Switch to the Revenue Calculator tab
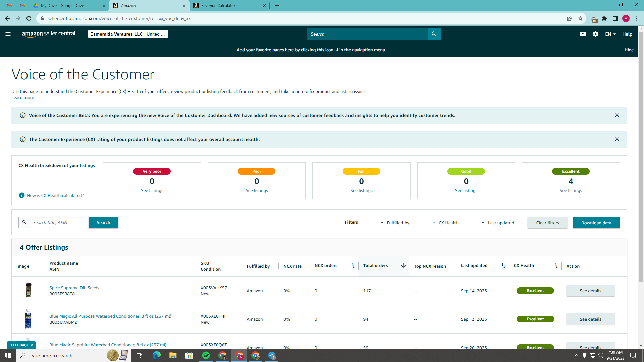This screenshot has width=644, height=362. [230, 6]
